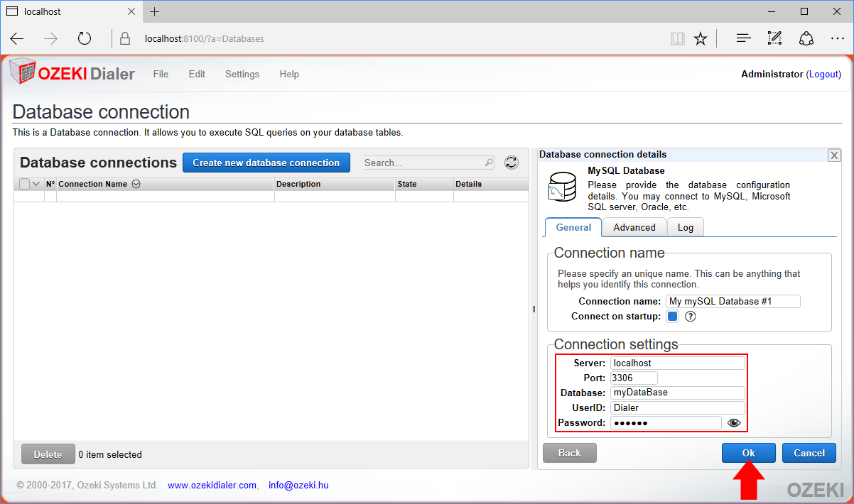Check the select-all checkbox in table header
The image size is (854, 504).
25,184
